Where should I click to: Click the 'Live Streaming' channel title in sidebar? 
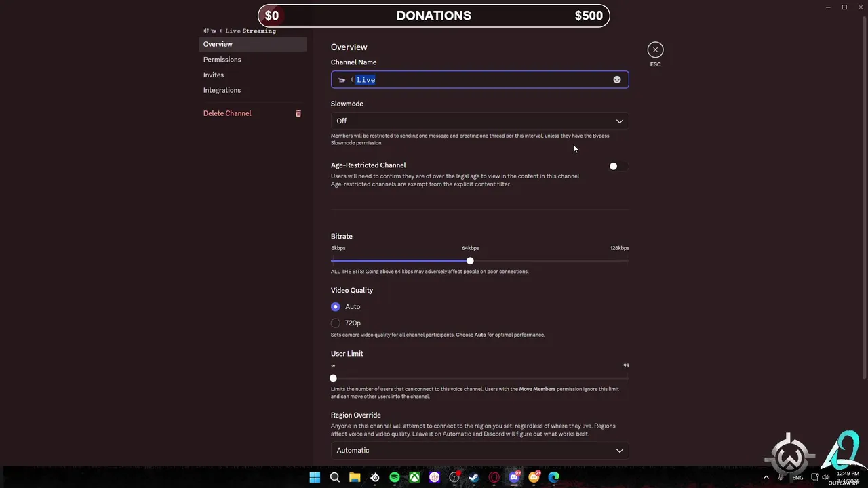(250, 30)
